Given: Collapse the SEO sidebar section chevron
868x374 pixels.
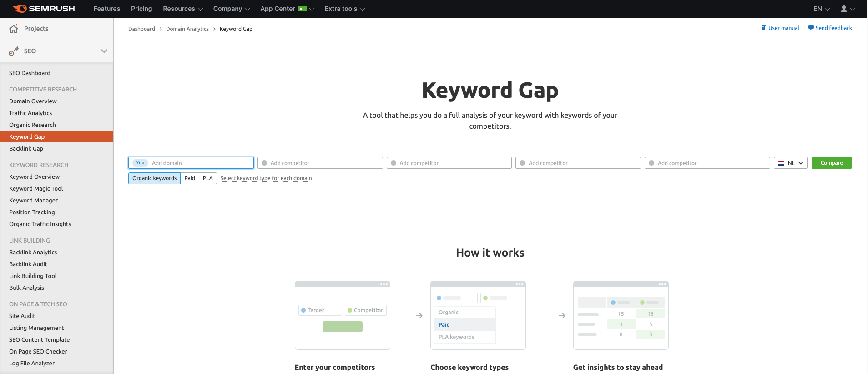Looking at the screenshot, I should pos(104,51).
